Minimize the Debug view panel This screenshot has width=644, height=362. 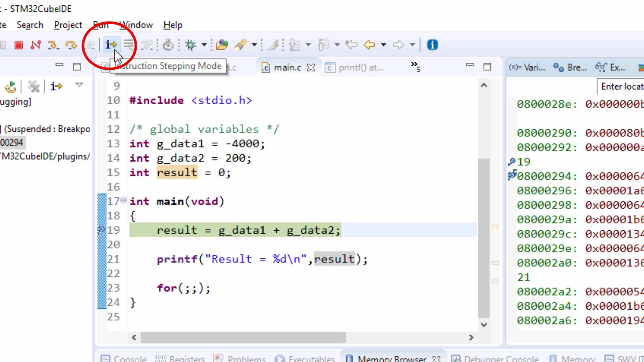tap(59, 65)
